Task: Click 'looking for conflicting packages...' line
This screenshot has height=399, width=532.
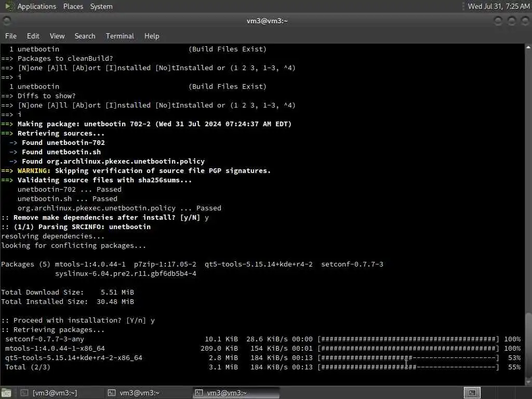Action: point(74,246)
